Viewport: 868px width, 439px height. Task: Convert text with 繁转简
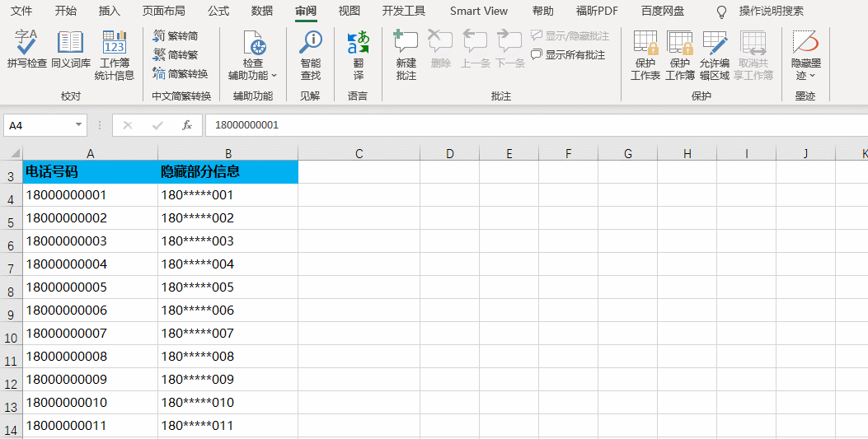click(176, 36)
